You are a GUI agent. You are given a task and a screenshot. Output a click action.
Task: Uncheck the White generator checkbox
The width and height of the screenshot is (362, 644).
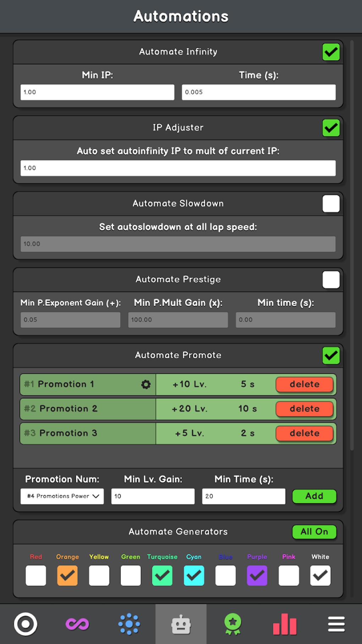tap(320, 575)
